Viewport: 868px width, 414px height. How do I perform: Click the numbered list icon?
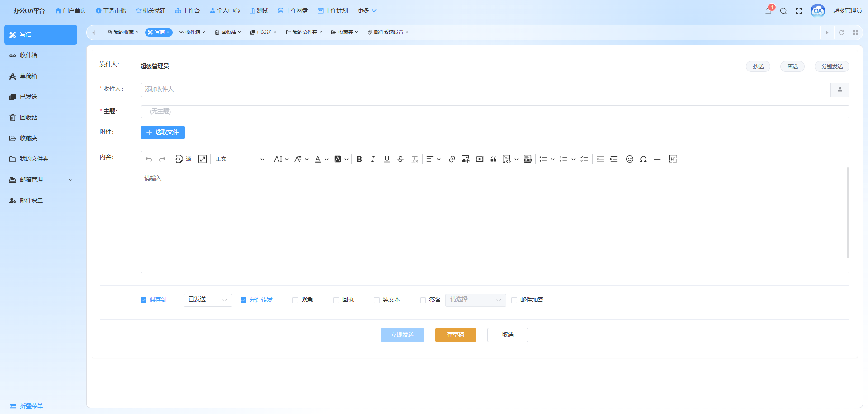point(563,159)
